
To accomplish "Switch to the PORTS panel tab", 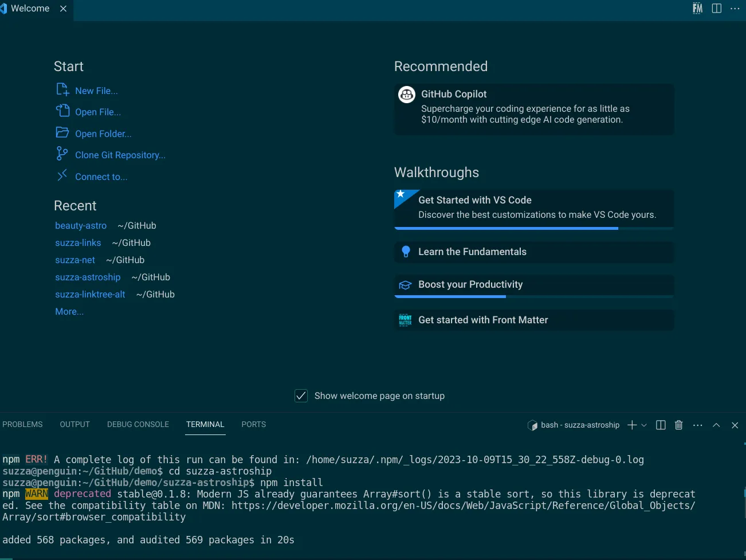I will click(254, 425).
